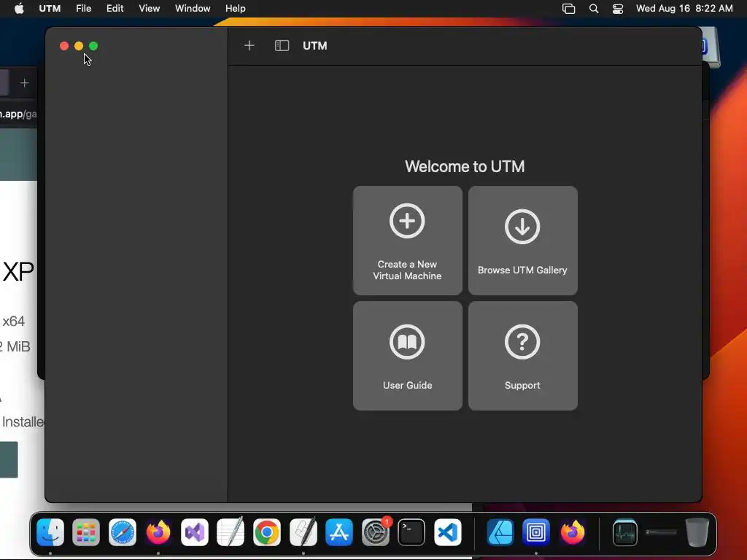Open Launchpad from the Dock
The image size is (747, 560).
(86, 532)
